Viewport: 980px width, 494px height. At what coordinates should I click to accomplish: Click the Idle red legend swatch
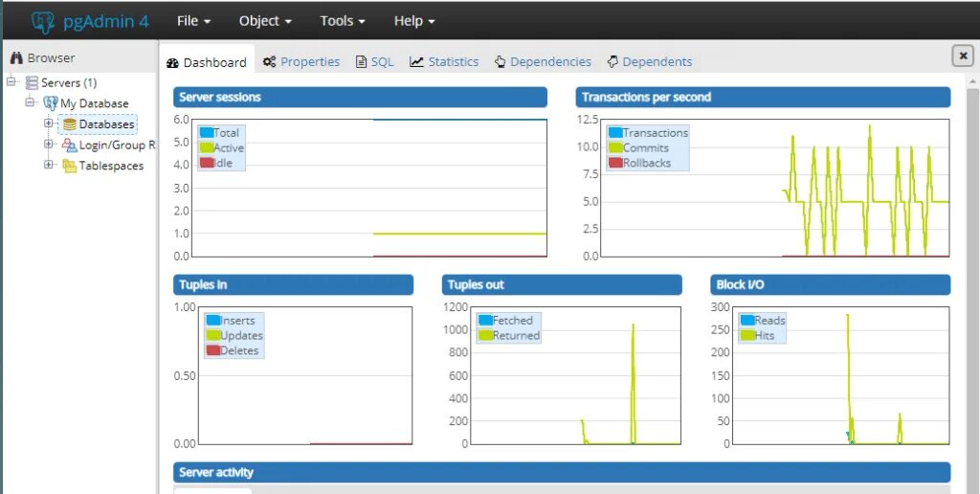tap(207, 163)
